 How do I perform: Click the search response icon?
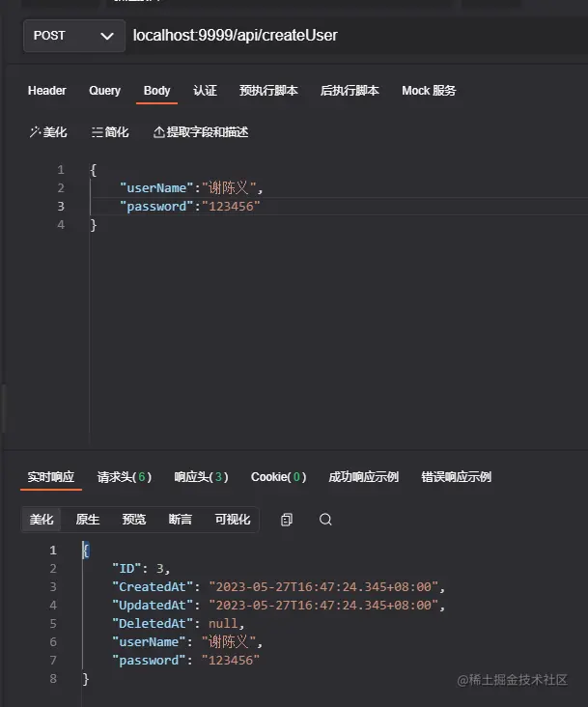pos(325,520)
